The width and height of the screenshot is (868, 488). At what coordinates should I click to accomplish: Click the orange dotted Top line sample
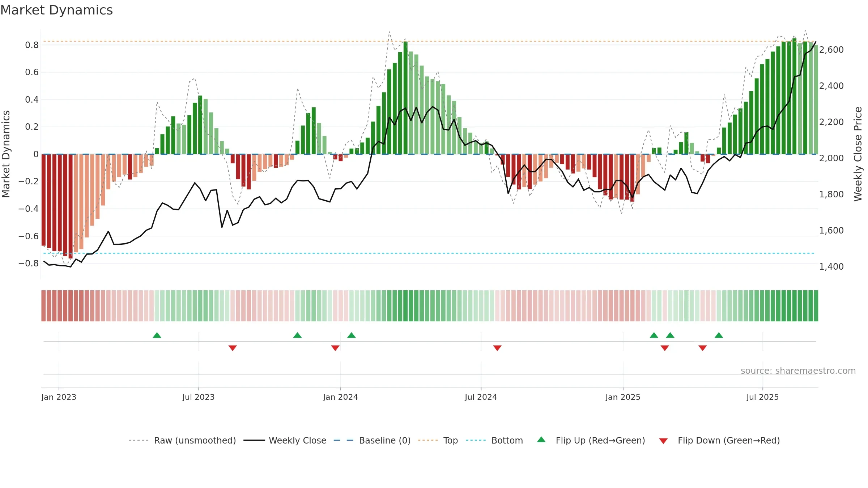coord(428,440)
